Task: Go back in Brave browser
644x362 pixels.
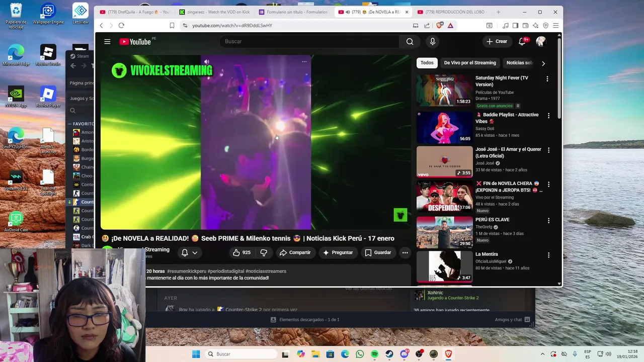Action: click(x=101, y=25)
